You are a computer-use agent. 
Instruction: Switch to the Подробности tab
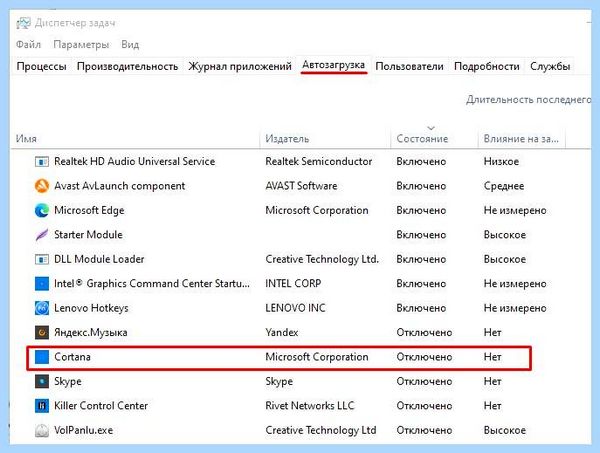click(487, 66)
